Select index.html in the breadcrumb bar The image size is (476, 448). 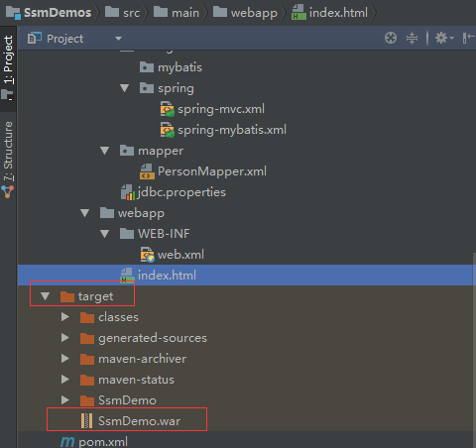point(330,13)
